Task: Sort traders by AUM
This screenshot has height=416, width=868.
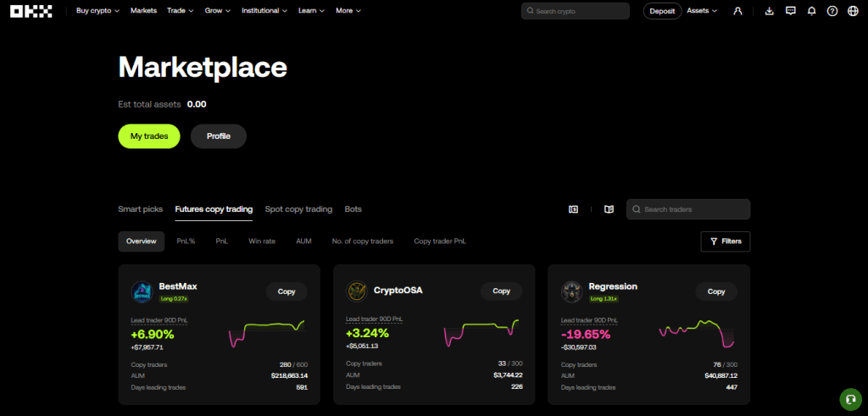Action: coord(304,241)
